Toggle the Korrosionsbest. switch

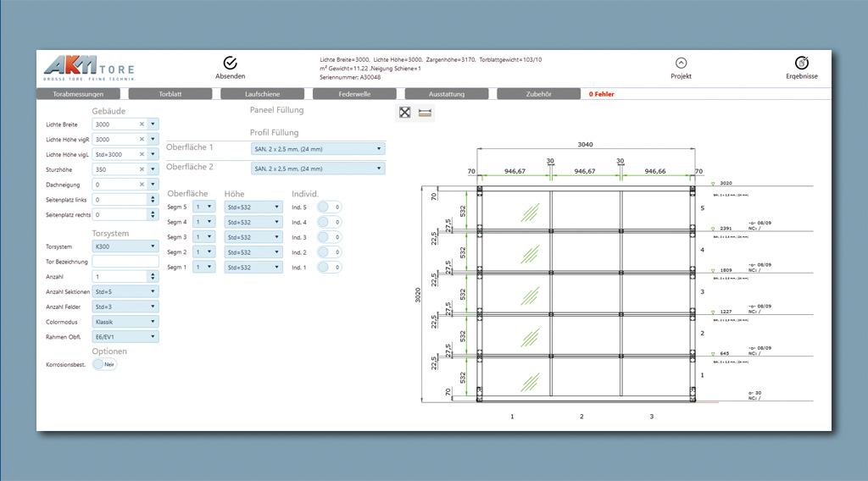click(104, 364)
